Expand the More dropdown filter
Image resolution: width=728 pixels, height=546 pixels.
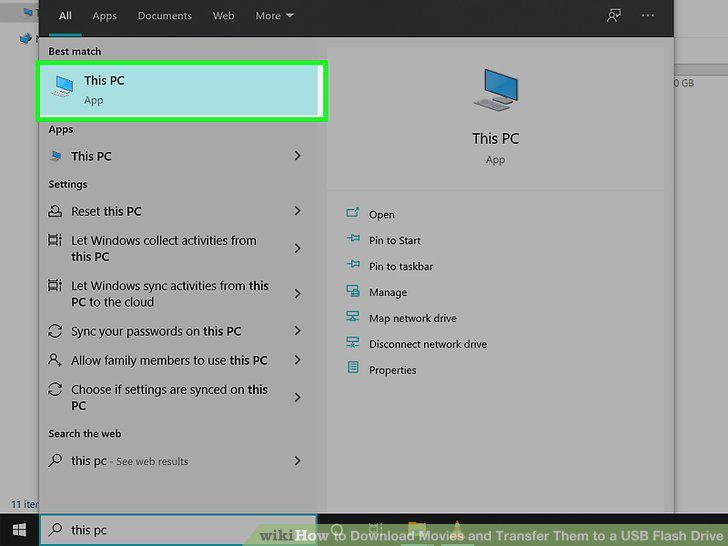pos(274,16)
